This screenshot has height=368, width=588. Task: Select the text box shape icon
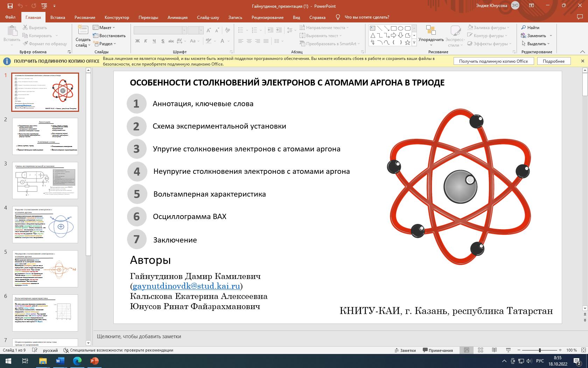372,28
